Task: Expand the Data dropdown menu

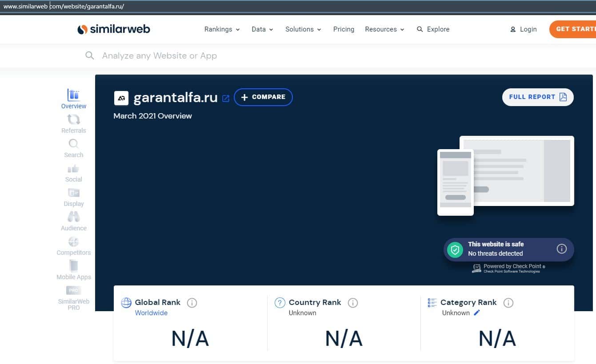Action: (263, 29)
